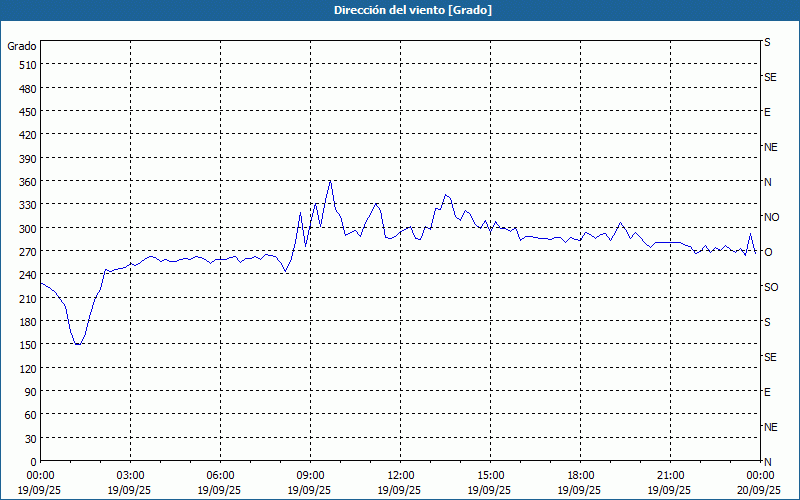800x500 pixels.
Task: Click the chart title "Dirección del viento [Grado]"
Action: point(399,10)
